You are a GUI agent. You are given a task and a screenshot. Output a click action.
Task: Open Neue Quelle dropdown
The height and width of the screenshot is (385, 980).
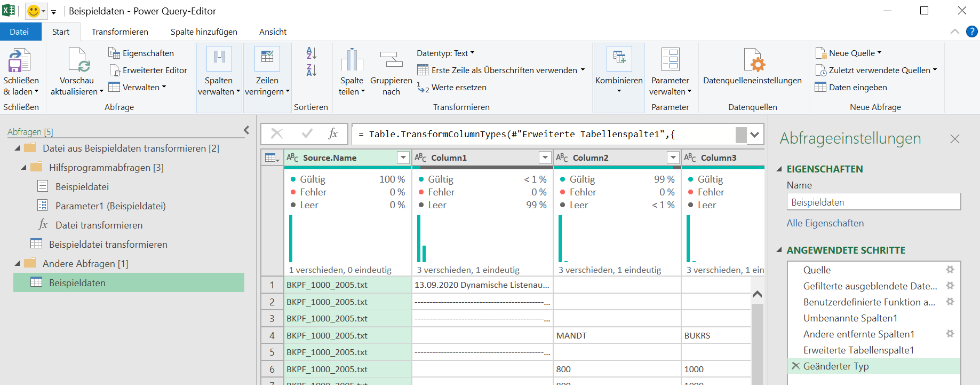pos(848,53)
